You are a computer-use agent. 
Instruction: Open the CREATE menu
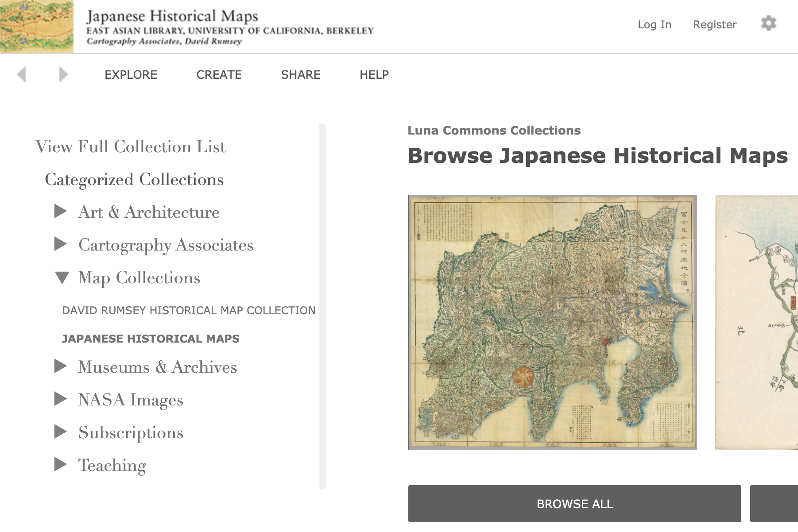(219, 75)
